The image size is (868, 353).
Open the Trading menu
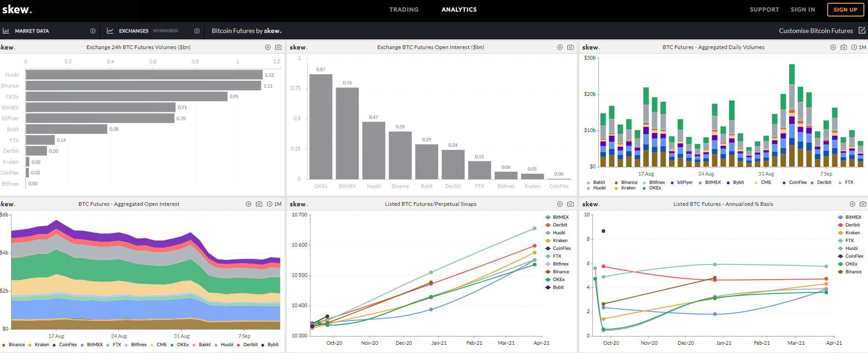[x=404, y=10]
